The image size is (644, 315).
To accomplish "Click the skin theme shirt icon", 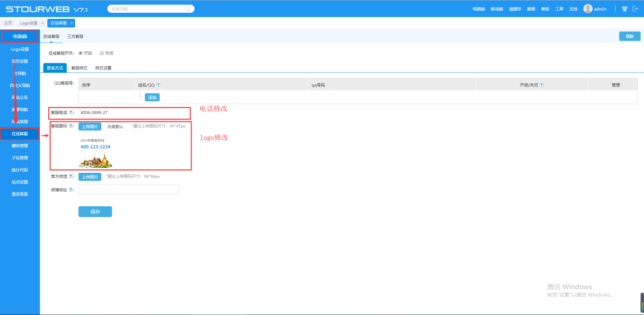I will (625, 9).
